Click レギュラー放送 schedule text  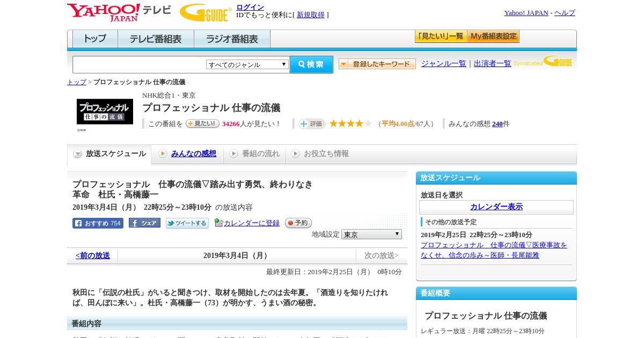coord(482,331)
